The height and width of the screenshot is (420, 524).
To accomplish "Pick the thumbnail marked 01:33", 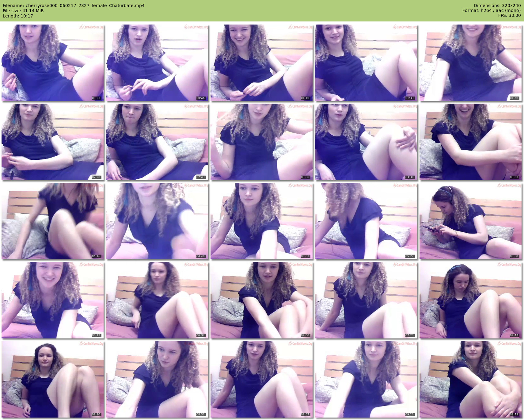I will click(x=366, y=63).
